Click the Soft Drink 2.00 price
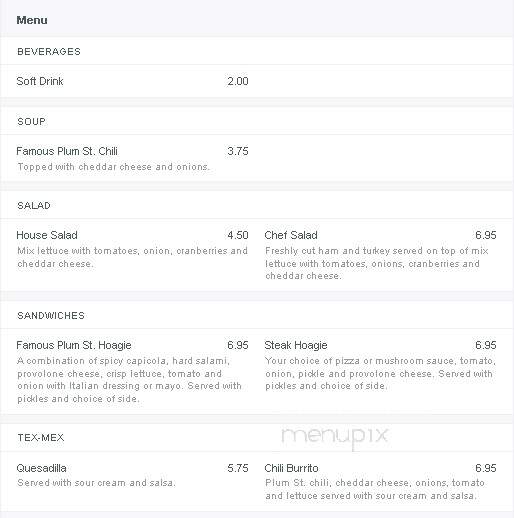Image resolution: width=514 pixels, height=518 pixels. [238, 81]
